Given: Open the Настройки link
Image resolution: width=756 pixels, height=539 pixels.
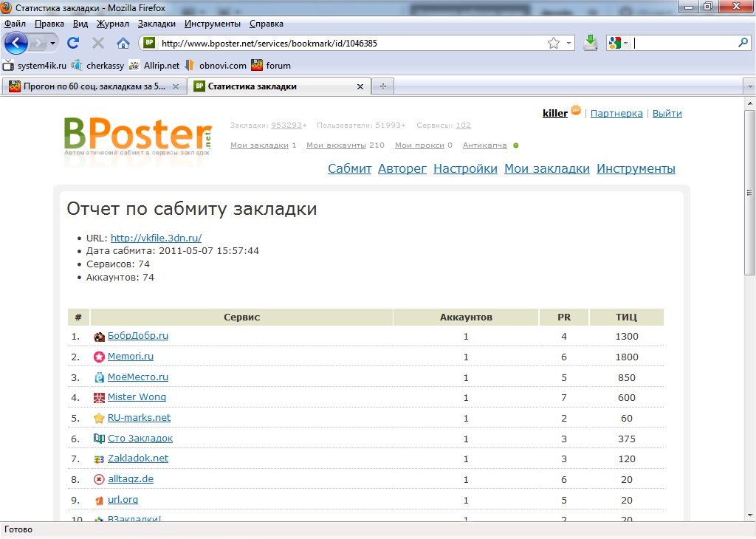Looking at the screenshot, I should pos(465,169).
